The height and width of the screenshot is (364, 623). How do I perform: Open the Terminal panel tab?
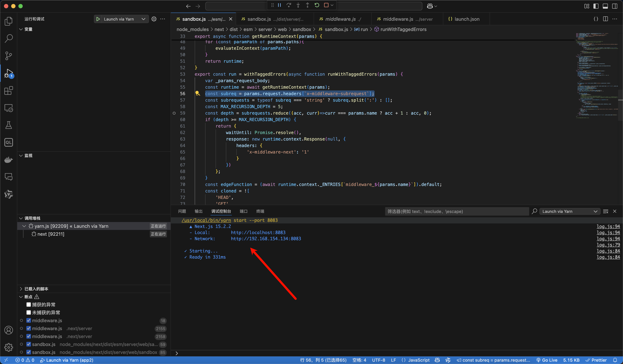click(260, 211)
